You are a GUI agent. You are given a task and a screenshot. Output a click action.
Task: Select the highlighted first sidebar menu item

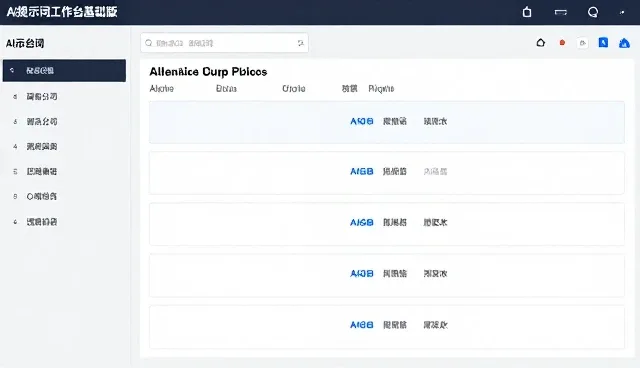pos(64,71)
